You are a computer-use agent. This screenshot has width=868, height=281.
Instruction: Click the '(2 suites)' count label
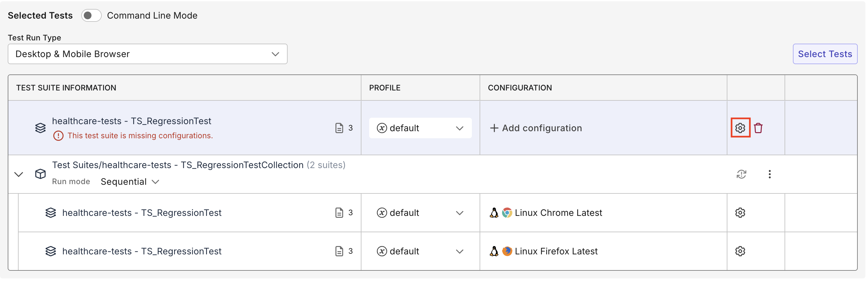[x=326, y=165]
